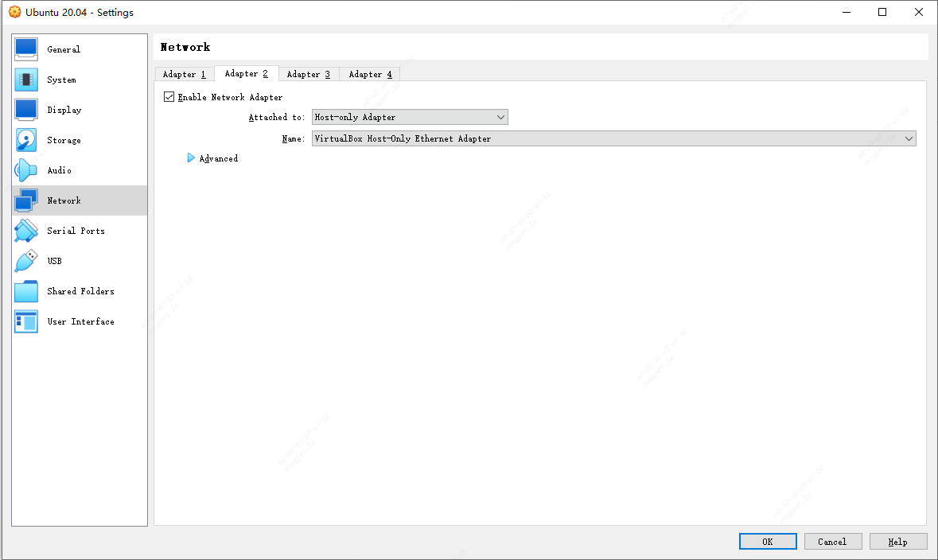Confirm settings with the OK button
This screenshot has width=938, height=560.
(x=768, y=542)
